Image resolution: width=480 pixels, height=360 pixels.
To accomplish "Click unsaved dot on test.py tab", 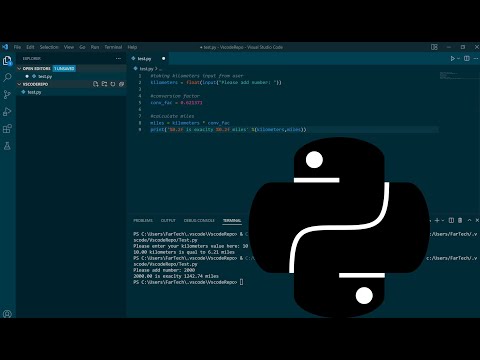I will (163, 59).
